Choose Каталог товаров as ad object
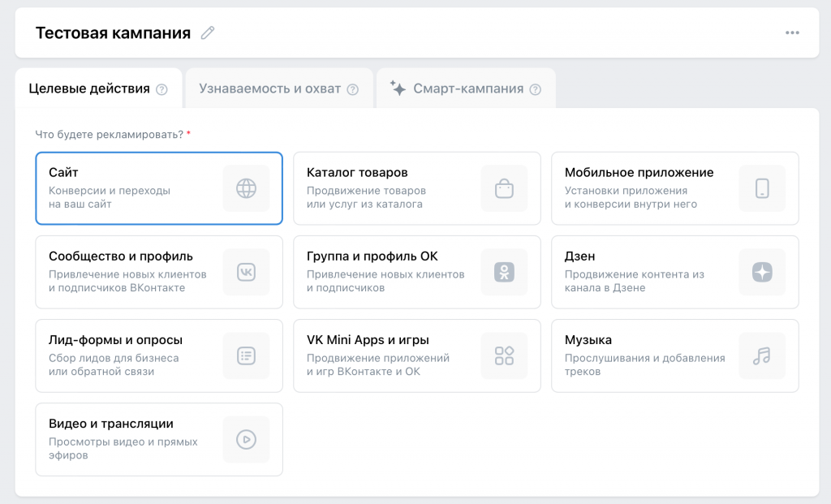831x504 pixels. coord(417,188)
